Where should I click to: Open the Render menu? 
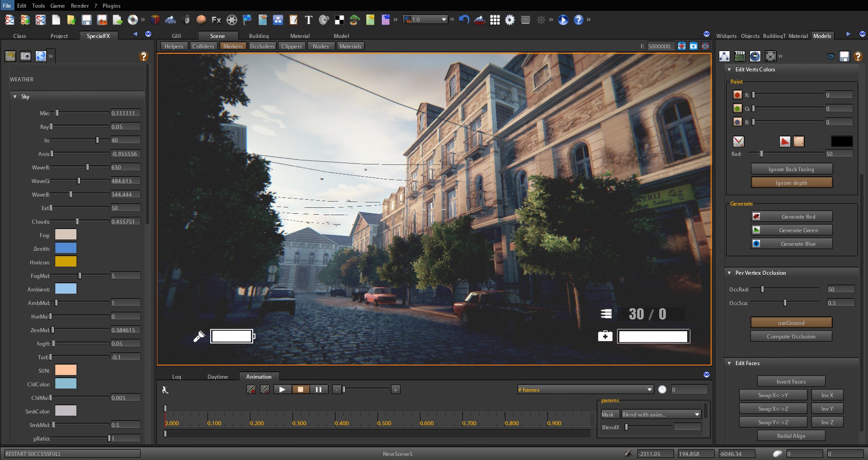tap(80, 5)
